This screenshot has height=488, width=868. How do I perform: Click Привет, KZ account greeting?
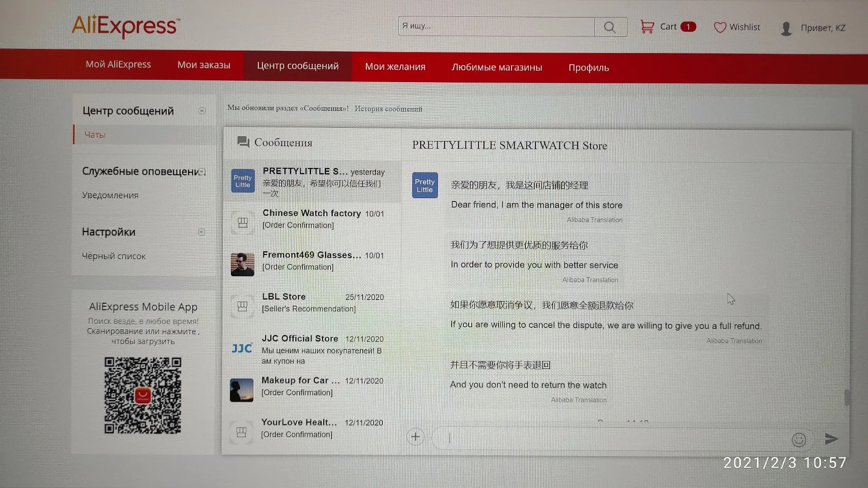823,28
